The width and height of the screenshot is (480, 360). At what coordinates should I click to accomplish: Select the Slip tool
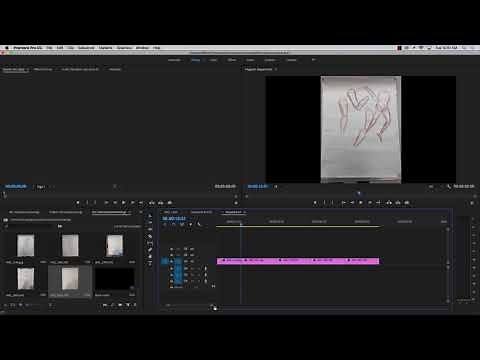[150, 243]
